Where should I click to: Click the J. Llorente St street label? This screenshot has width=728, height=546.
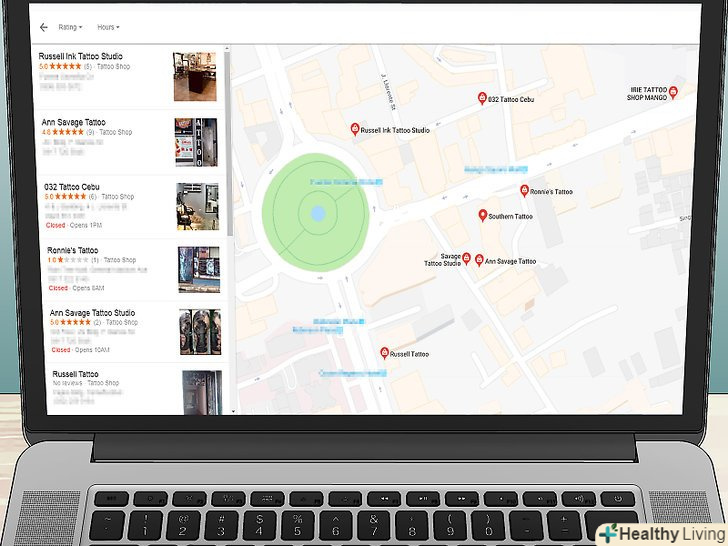[388, 91]
